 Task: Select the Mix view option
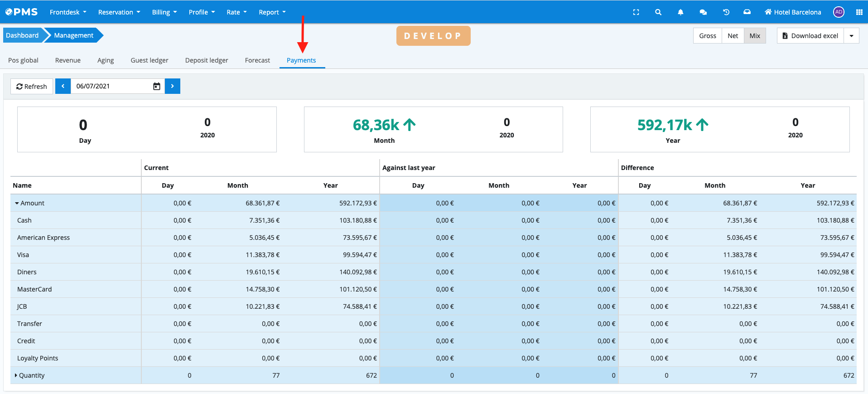(755, 36)
